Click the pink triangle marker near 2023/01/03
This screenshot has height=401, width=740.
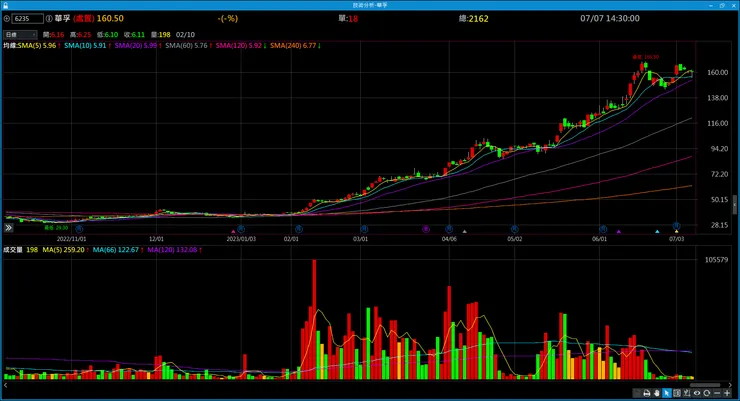coord(233,232)
